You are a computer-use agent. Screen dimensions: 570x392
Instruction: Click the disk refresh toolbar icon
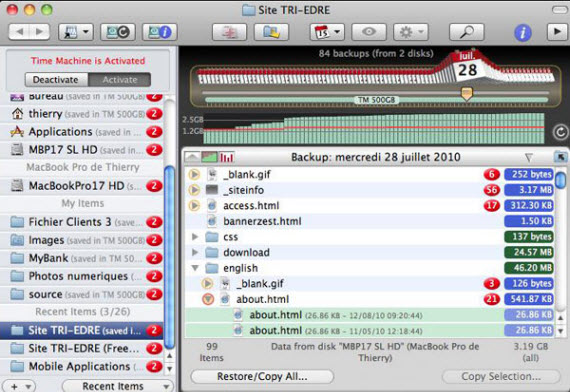coord(118,32)
